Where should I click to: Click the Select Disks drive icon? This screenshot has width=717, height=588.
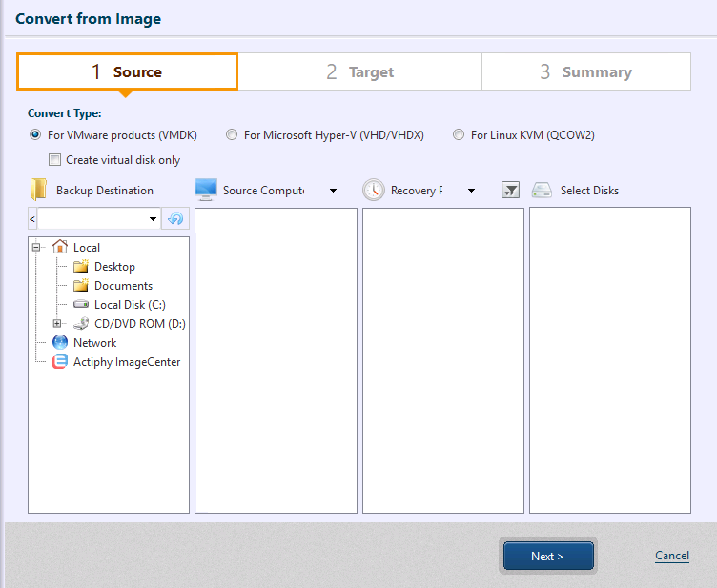click(x=543, y=191)
